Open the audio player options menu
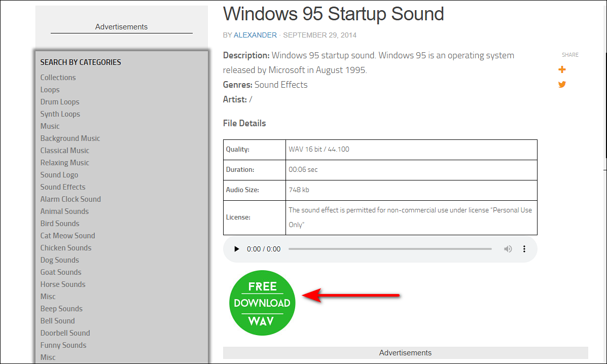 click(x=524, y=249)
